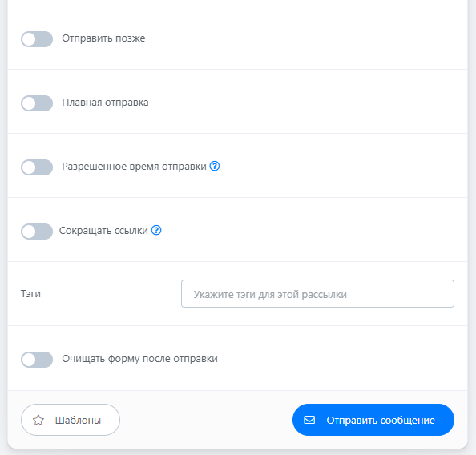Open the Шаблоны templates button
The width and height of the screenshot is (476, 455).
click(71, 420)
